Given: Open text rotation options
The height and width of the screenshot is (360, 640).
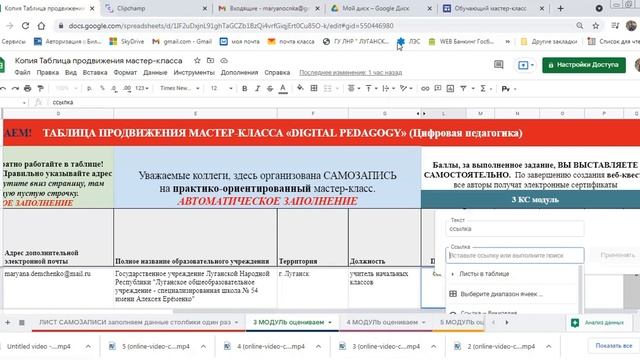Looking at the screenshot, I should (406, 88).
